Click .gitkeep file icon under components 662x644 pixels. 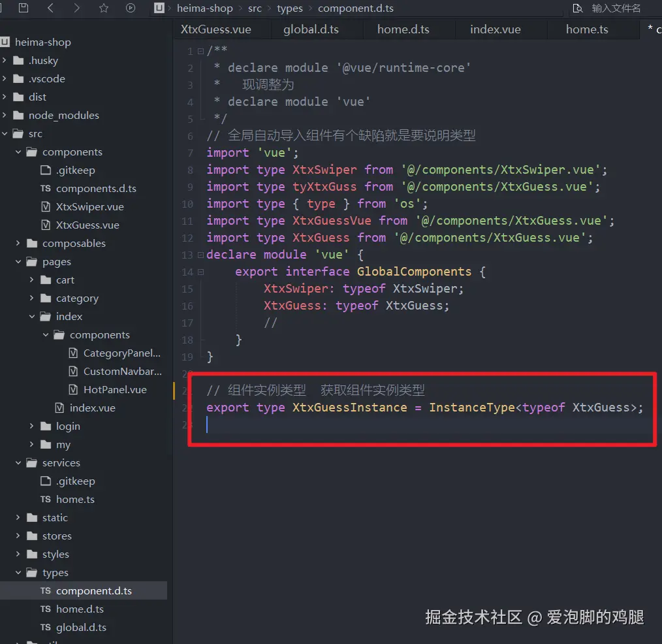(x=46, y=170)
